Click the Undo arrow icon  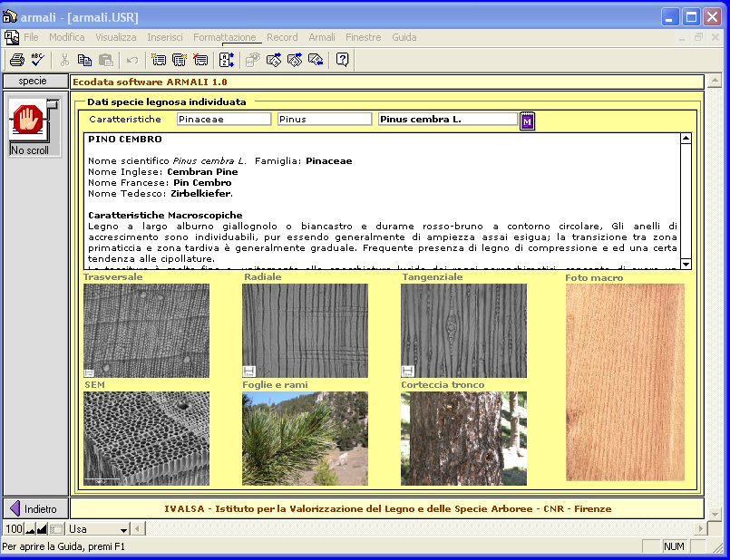tap(132, 60)
